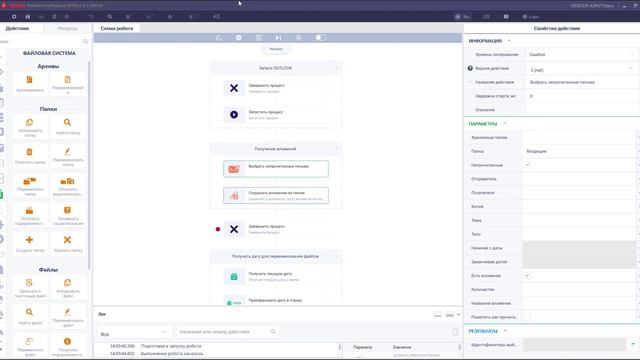The height and width of the screenshot is (360, 640).
Task: Collapse the РЕЗУЛЬТАТЫ section
Action: pyautogui.click(x=505, y=331)
